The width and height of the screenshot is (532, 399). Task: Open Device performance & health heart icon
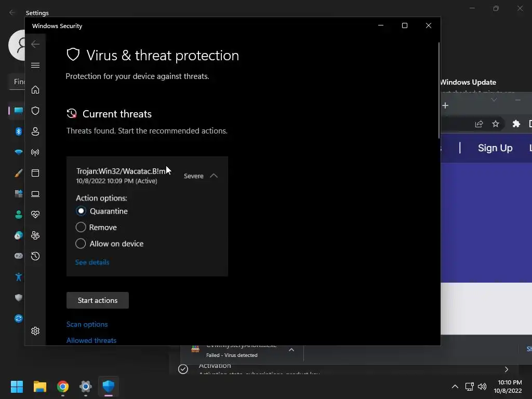[35, 215]
